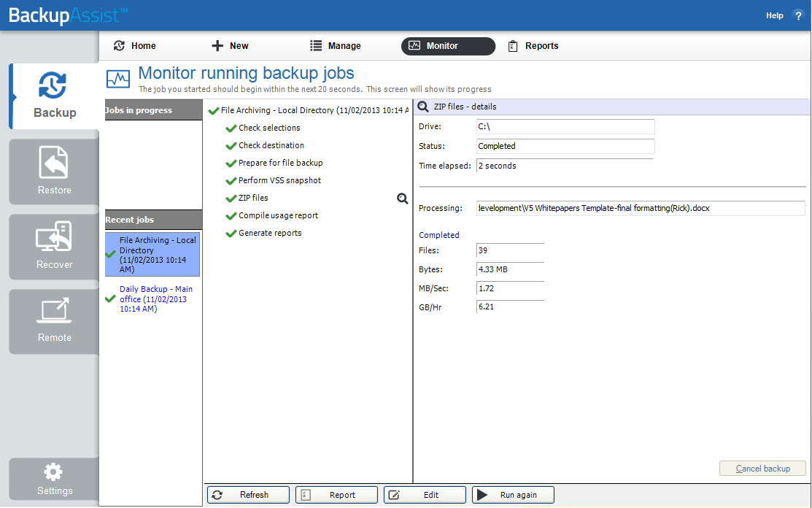Click the Run again button

tap(513, 495)
